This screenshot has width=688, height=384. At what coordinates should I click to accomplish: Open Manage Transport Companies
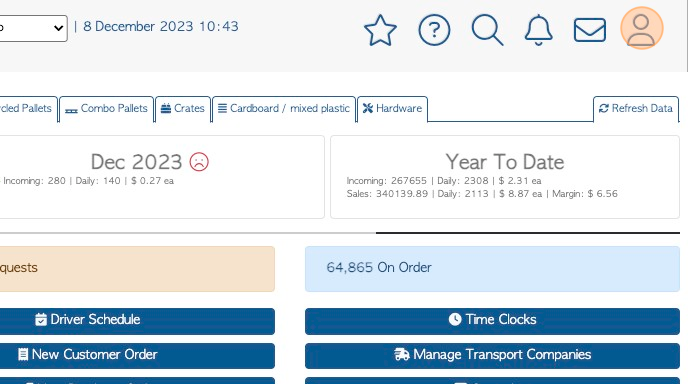tap(492, 355)
